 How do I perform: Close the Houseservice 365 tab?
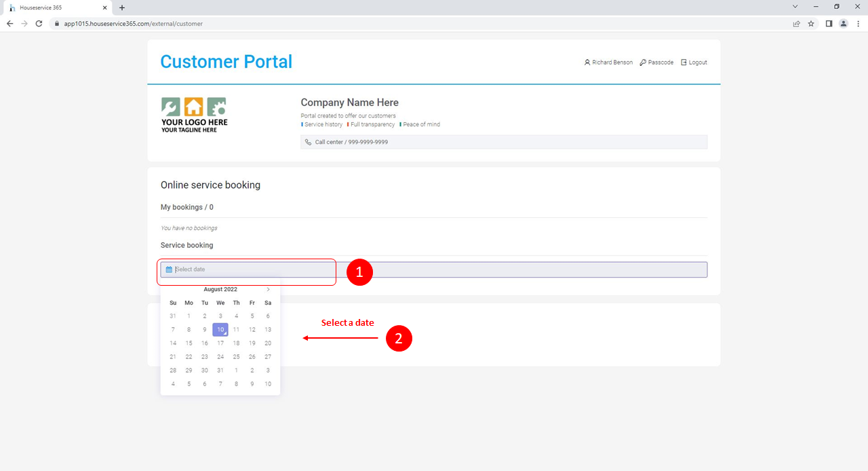(x=104, y=7)
